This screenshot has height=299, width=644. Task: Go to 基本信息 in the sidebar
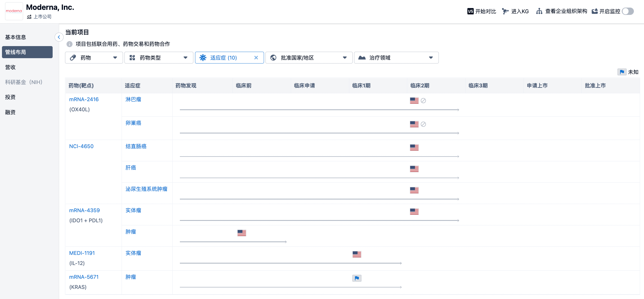click(15, 37)
